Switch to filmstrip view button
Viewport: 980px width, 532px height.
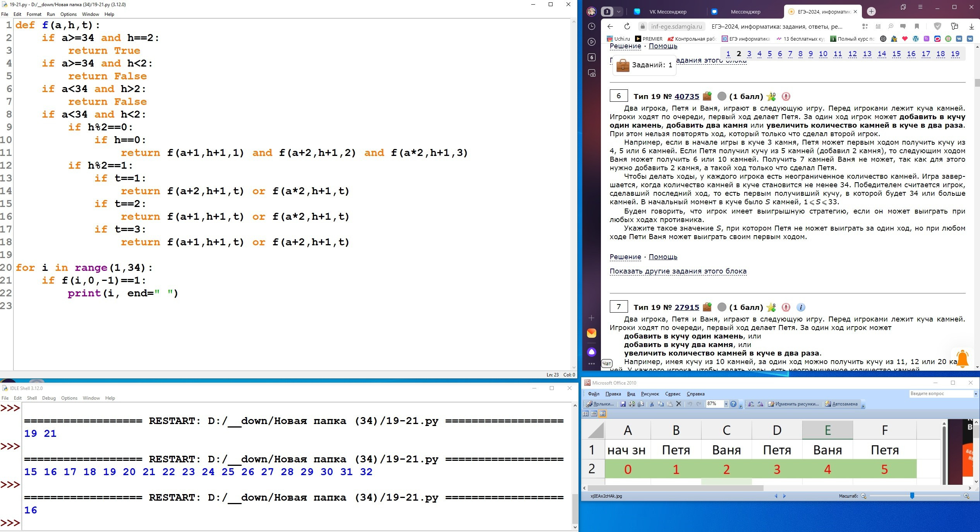pyautogui.click(x=594, y=414)
